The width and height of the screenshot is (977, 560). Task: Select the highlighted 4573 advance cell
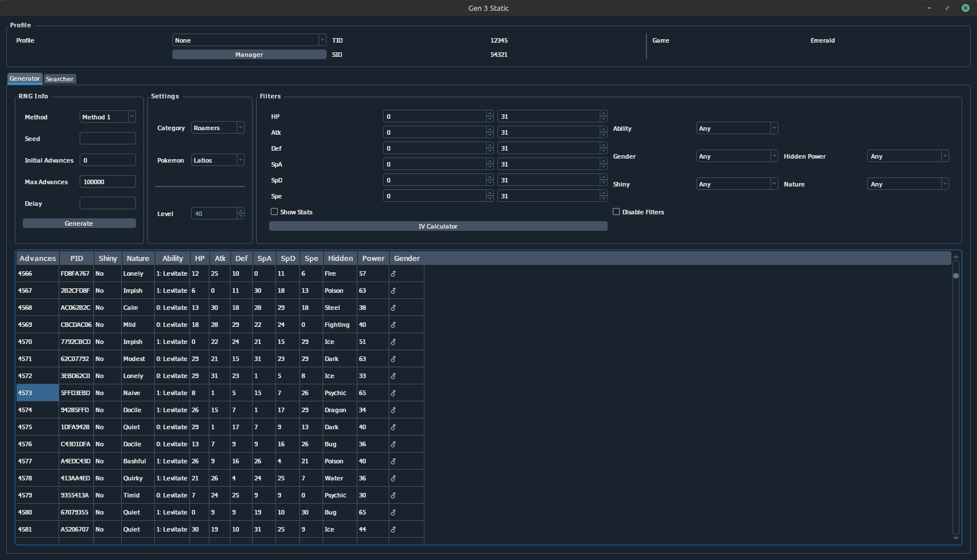pos(38,393)
